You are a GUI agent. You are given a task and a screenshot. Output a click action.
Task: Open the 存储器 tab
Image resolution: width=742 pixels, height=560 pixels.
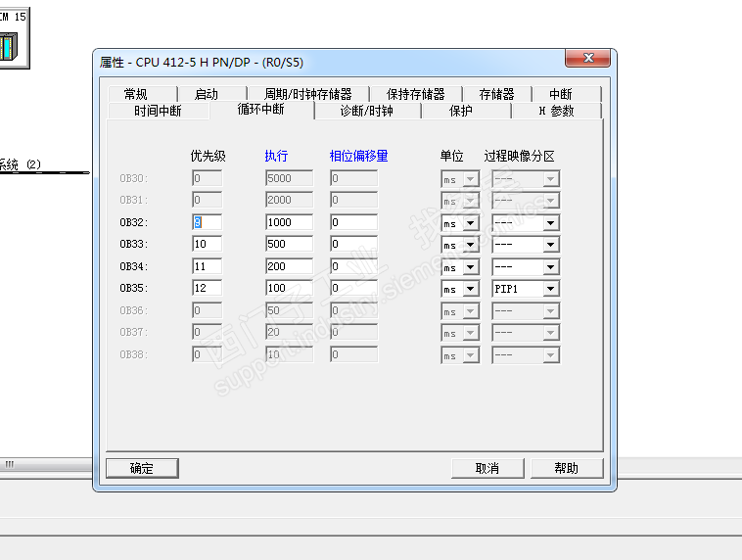(497, 94)
